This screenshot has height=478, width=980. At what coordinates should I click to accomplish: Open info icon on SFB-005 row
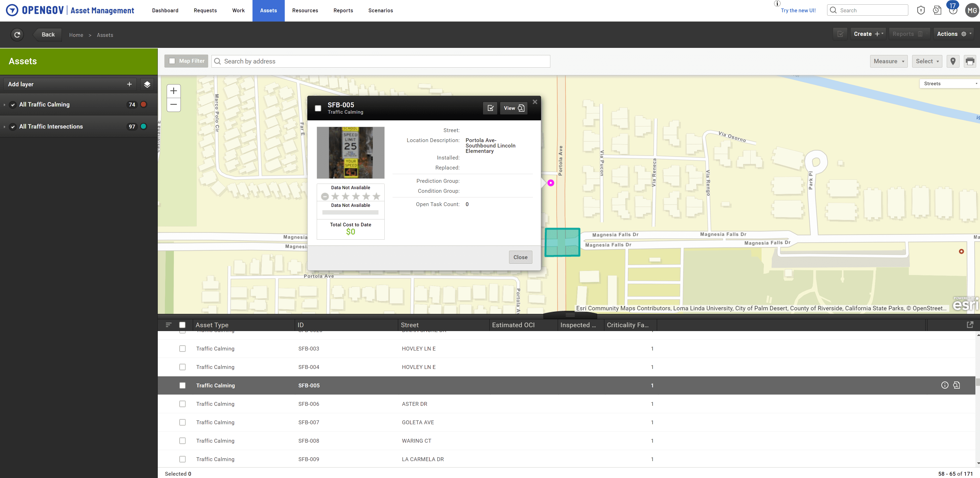[945, 385]
